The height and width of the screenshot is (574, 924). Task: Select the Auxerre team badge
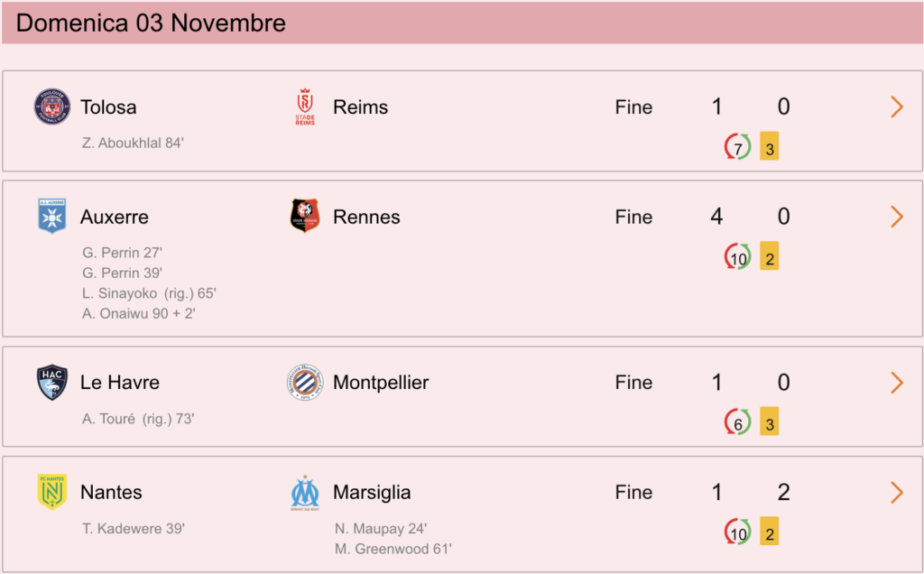(x=51, y=217)
